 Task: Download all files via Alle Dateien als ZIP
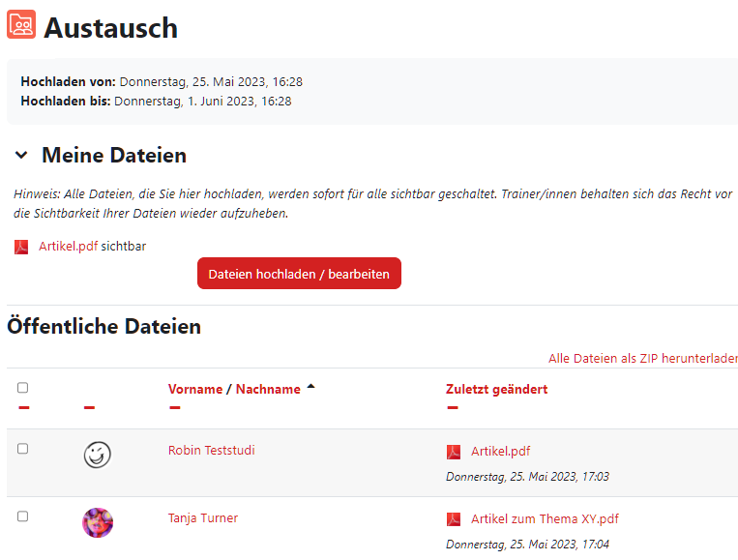pos(643,358)
